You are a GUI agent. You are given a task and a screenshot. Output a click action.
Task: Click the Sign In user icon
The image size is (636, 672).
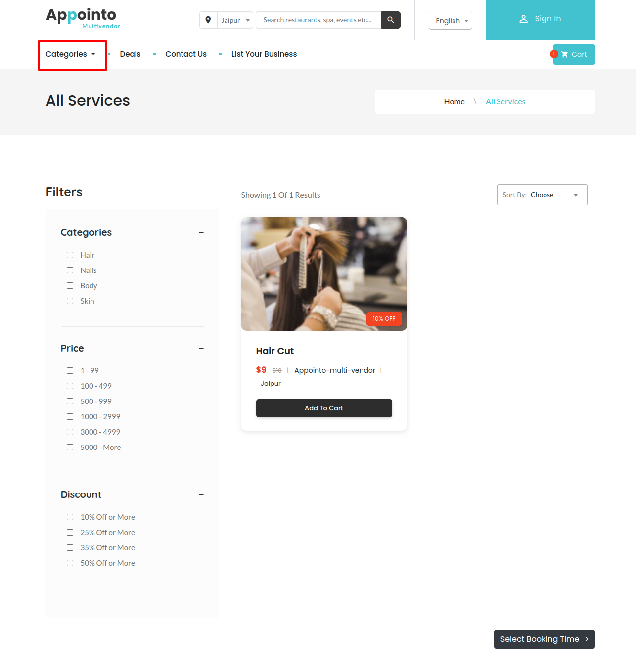click(523, 19)
